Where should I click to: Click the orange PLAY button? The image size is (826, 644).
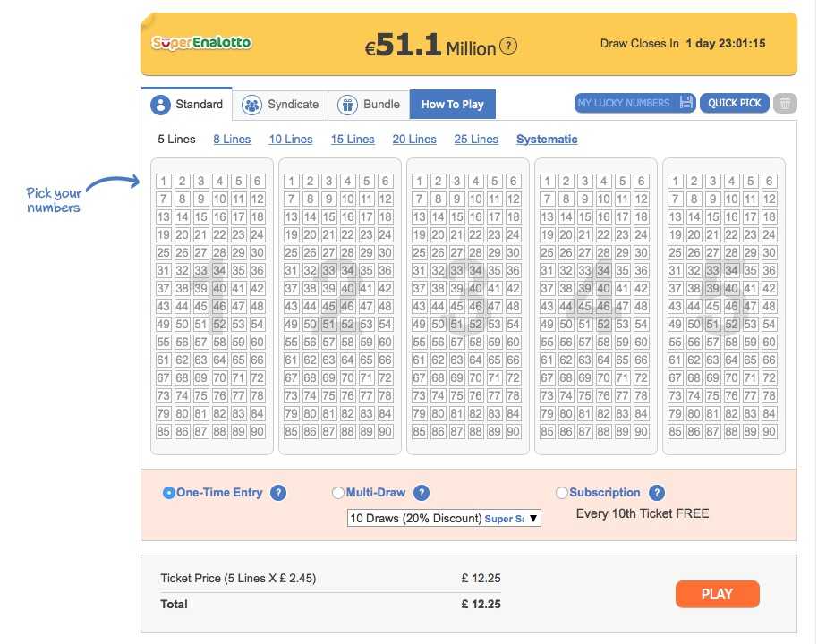(x=718, y=594)
